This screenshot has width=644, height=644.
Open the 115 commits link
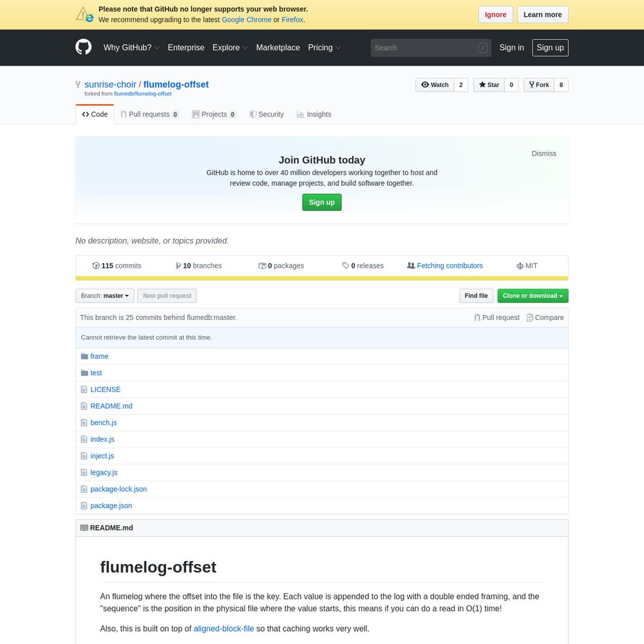117,266
